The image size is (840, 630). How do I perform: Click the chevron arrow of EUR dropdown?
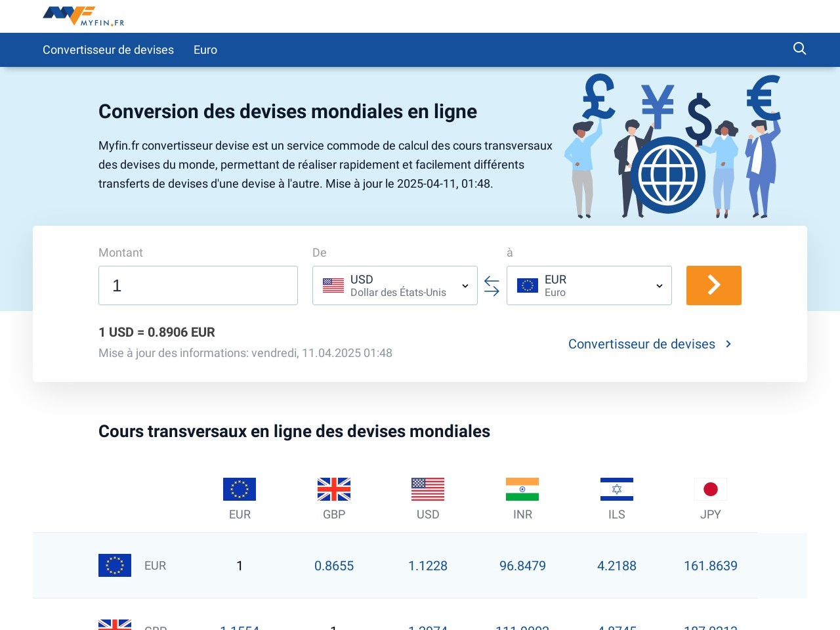[x=660, y=286]
